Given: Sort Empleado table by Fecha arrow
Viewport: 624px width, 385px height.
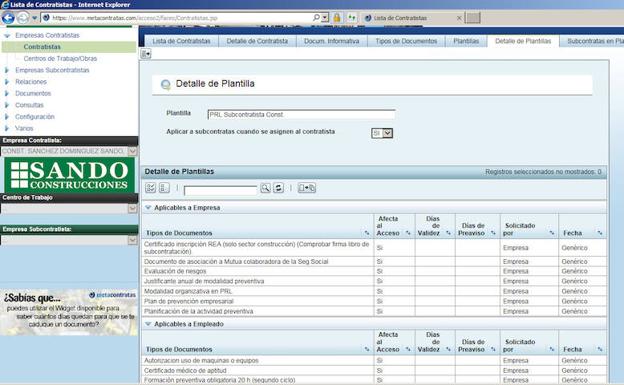Looking at the screenshot, I should [x=600, y=349].
